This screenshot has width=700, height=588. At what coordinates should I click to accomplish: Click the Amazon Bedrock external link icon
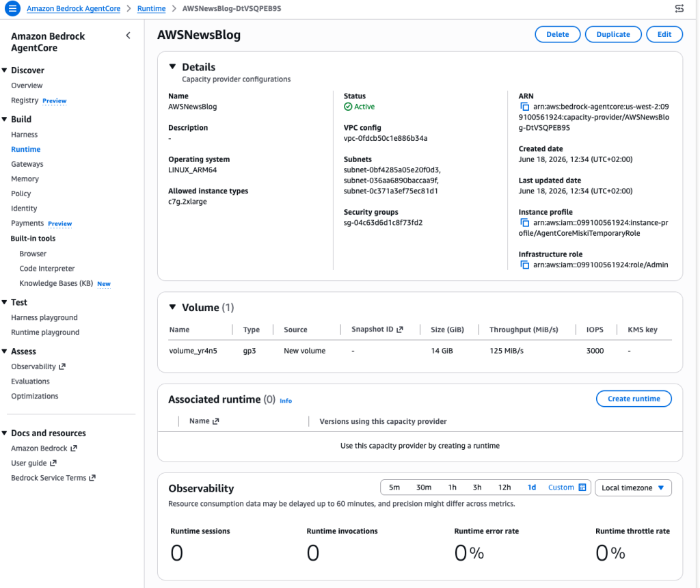tap(74, 449)
